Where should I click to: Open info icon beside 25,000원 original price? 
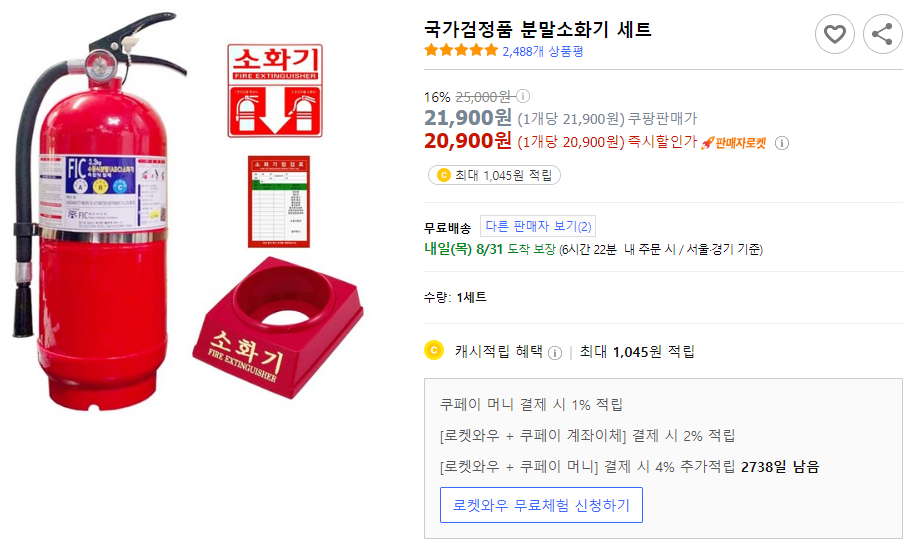[522, 96]
